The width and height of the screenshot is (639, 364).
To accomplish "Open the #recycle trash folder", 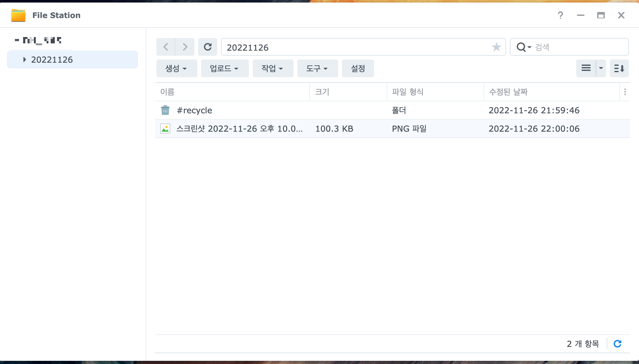I will tap(194, 110).
